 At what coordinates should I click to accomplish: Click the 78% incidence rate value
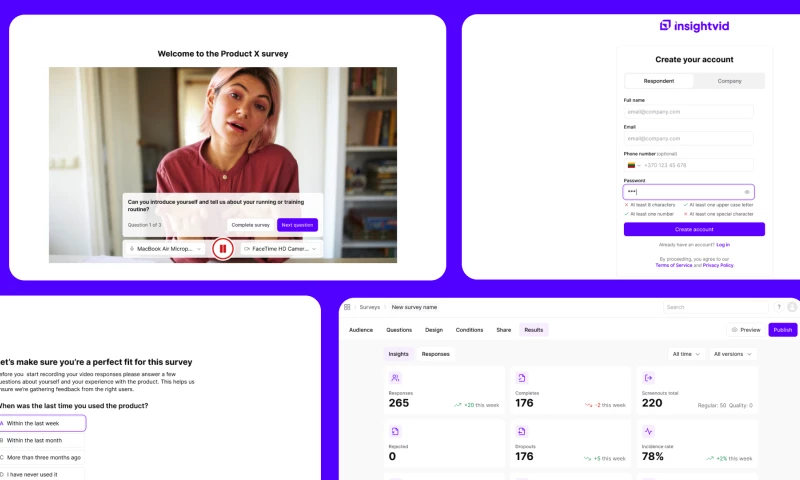pos(653,457)
